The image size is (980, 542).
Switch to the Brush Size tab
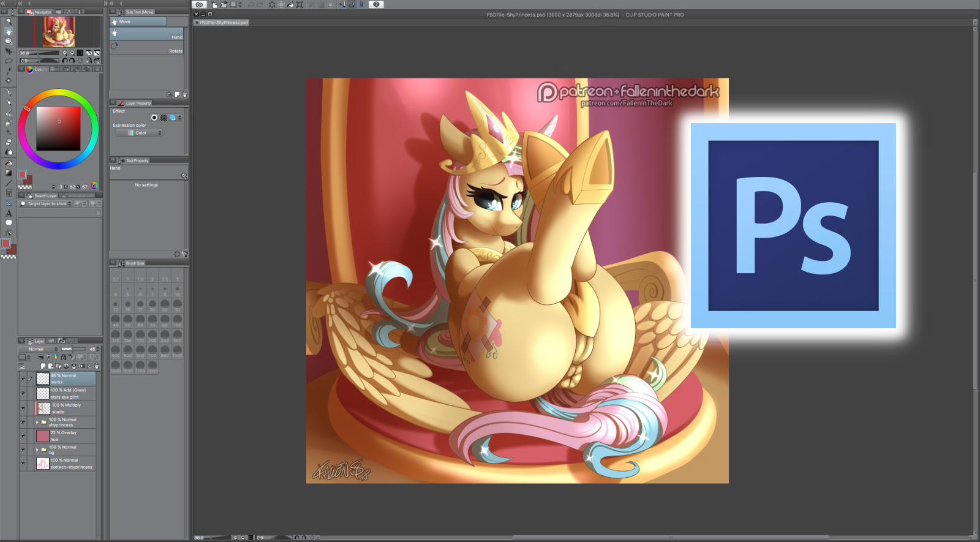[x=132, y=263]
